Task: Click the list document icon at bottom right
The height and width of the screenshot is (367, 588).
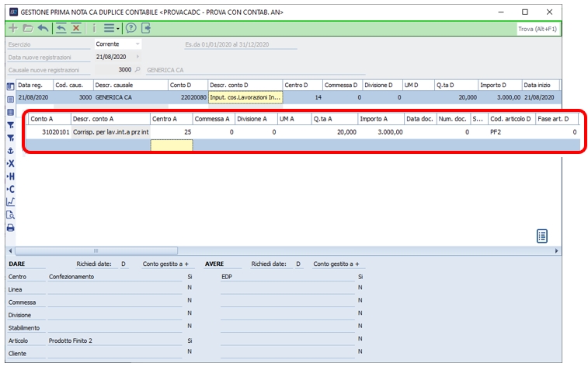Action: (x=543, y=236)
